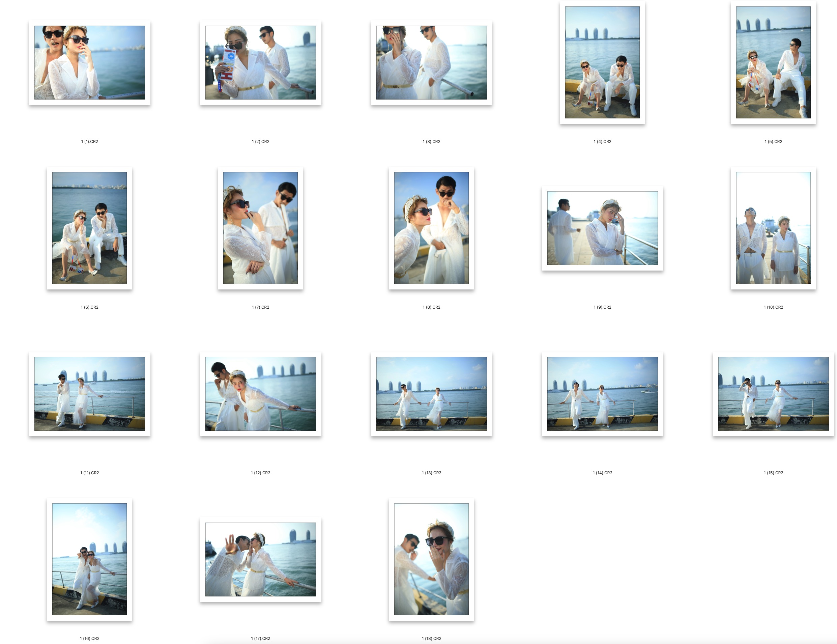Choose the 1 (7).CR2 thumbnail
Image resolution: width=837 pixels, height=644 pixels.
pos(260,228)
